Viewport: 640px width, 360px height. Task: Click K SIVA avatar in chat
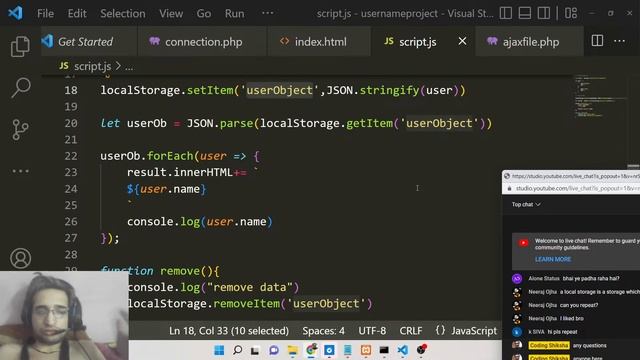[517, 332]
